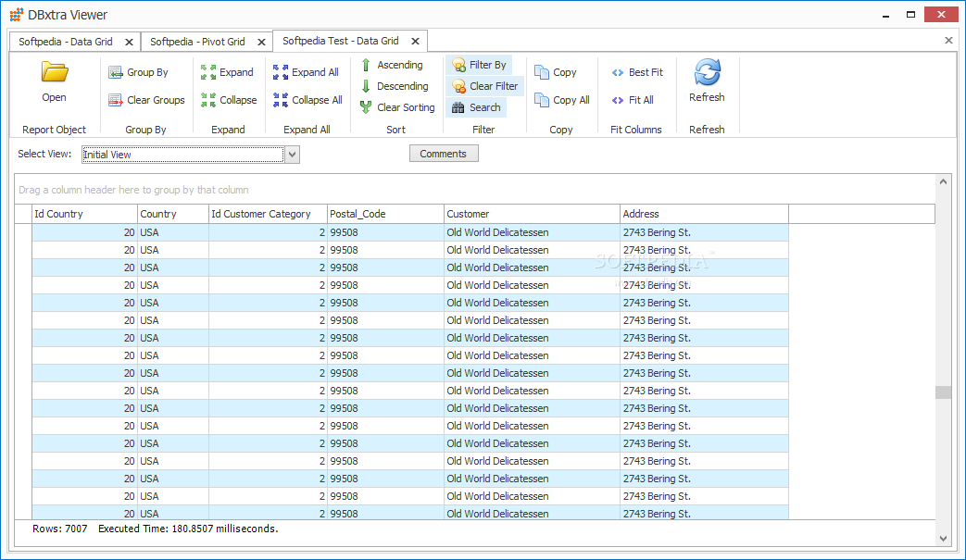Viewport: 966px width, 560px height.
Task: Apply Best Fit to columns
Action: [x=637, y=72]
